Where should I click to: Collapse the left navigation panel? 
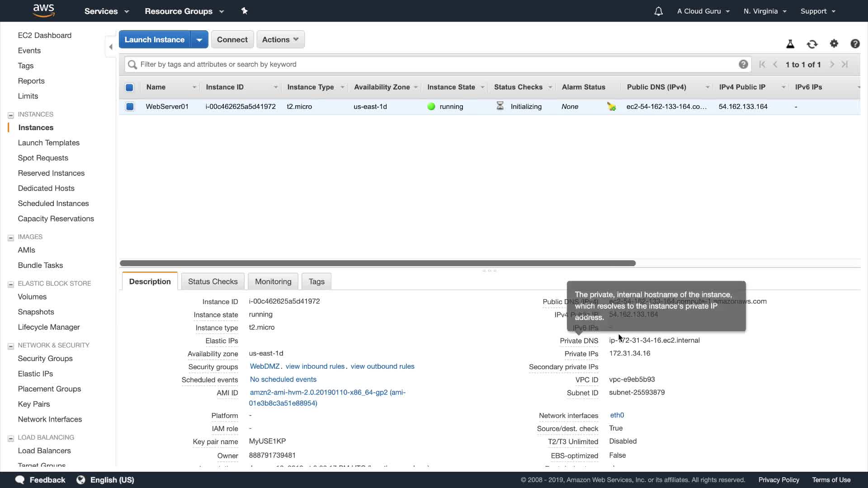click(111, 47)
